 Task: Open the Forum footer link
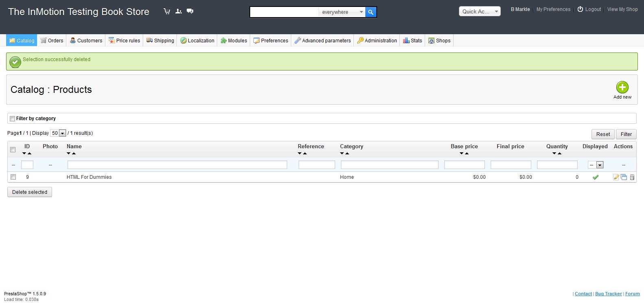pos(633,294)
